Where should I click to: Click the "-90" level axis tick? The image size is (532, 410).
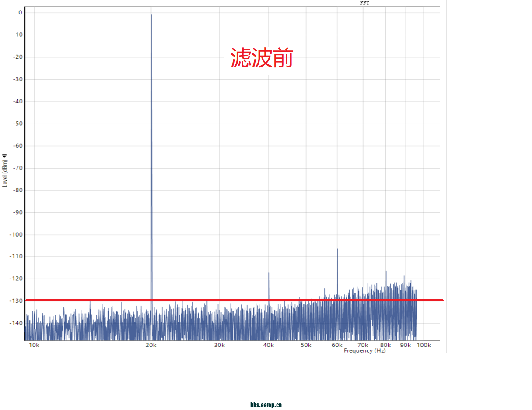pos(17,212)
